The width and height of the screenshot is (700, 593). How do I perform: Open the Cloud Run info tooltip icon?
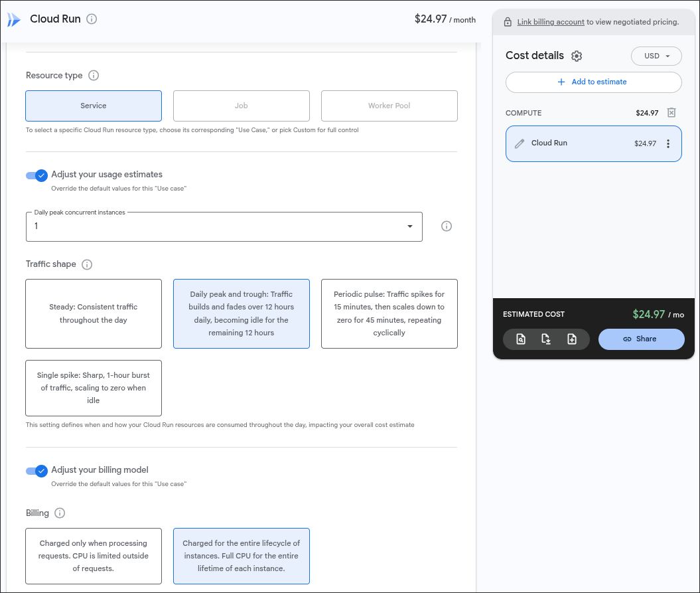[x=92, y=19]
